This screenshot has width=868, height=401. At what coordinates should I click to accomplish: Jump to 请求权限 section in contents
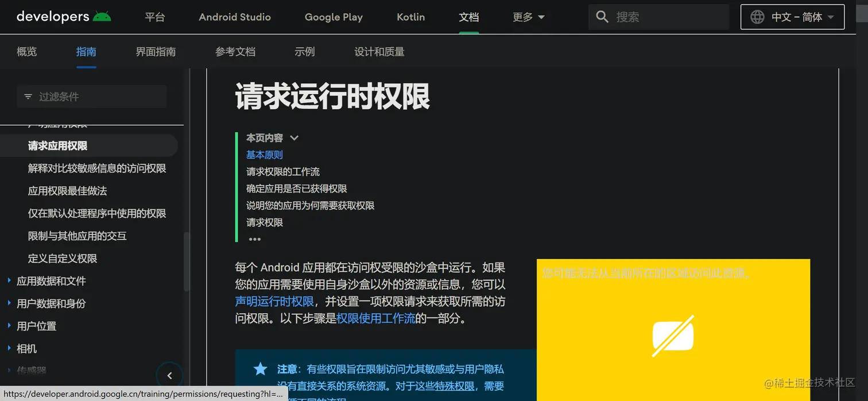265,222
